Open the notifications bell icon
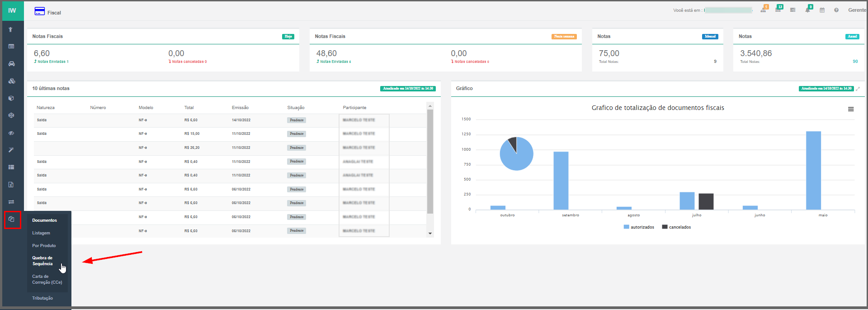 [x=807, y=10]
